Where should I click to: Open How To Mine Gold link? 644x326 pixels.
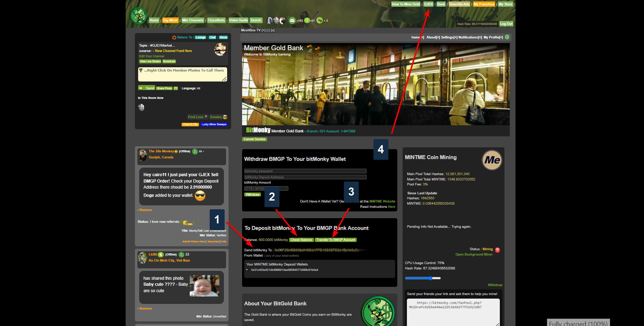(406, 4)
